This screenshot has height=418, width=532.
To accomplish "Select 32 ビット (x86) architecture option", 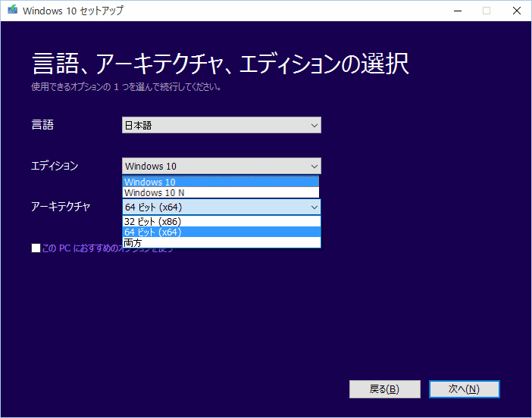I will pos(221,221).
